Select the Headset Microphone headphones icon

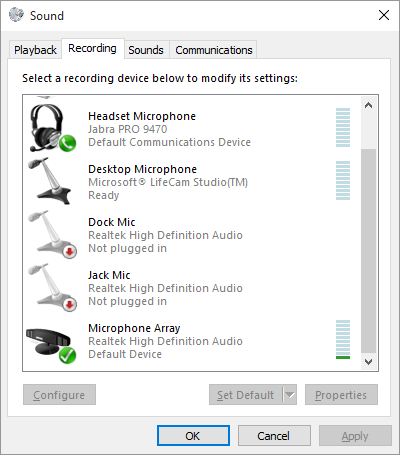click(52, 128)
